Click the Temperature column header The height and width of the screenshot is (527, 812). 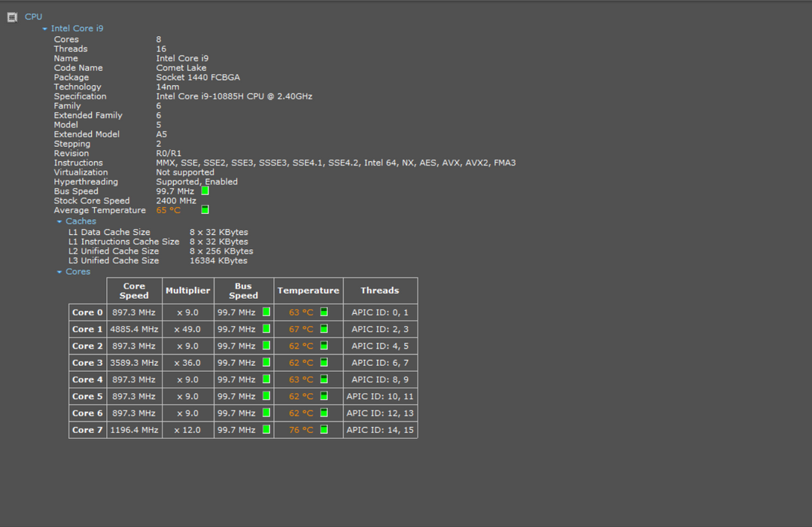coord(308,291)
